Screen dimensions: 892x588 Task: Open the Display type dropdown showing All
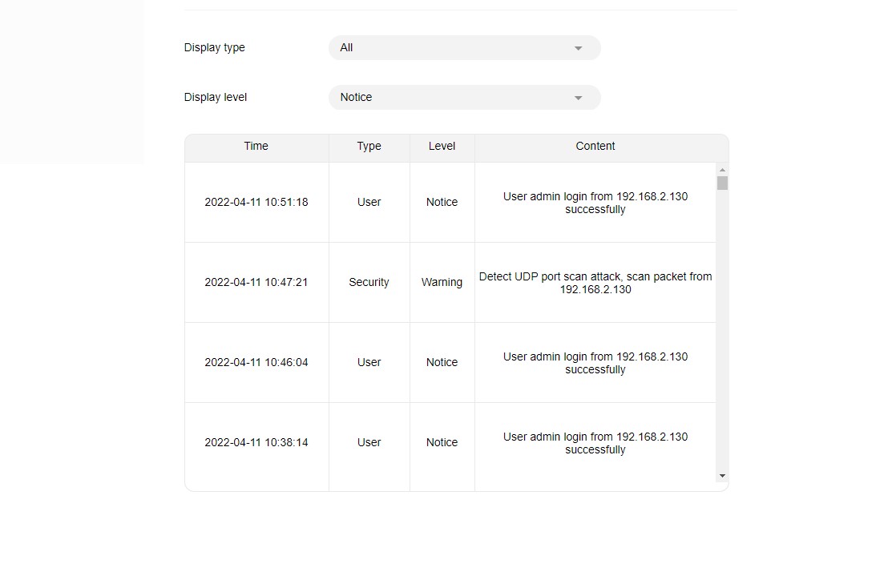tap(464, 48)
